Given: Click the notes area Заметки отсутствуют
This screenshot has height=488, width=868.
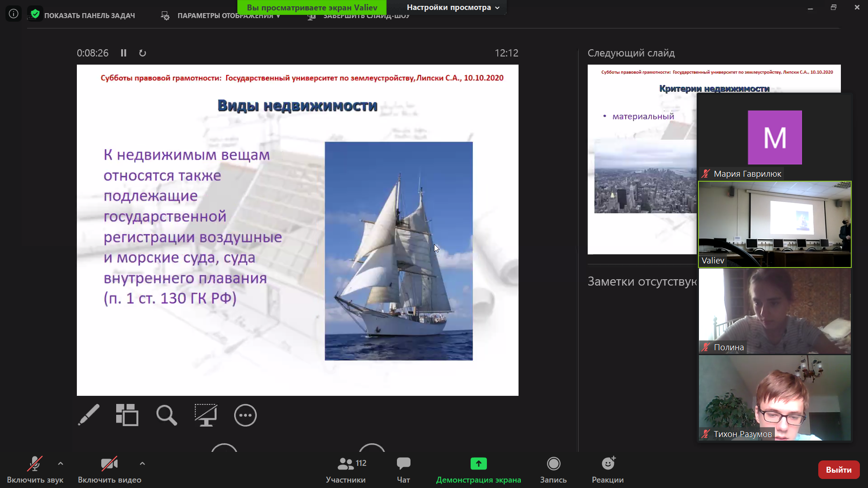Looking at the screenshot, I should coord(642,282).
